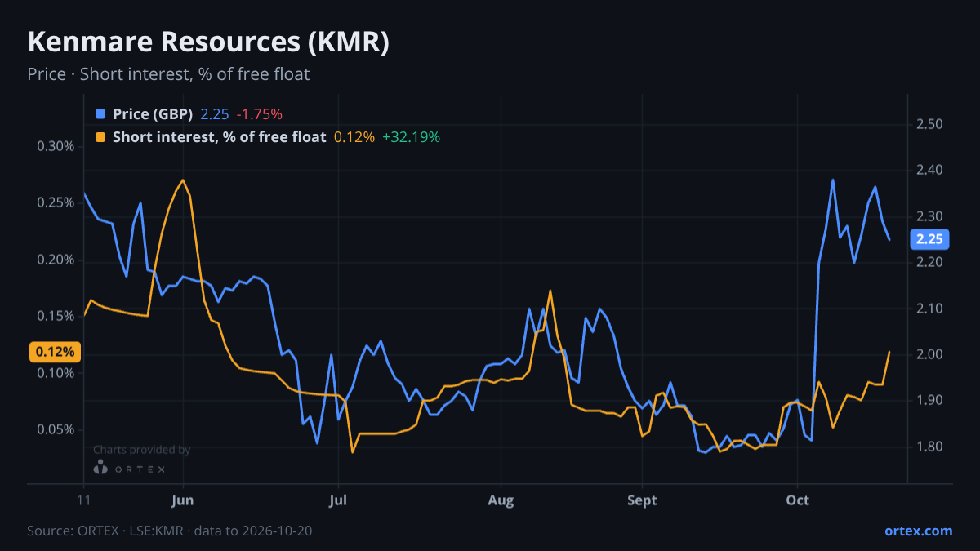Click the 1.90 right axis label
The height and width of the screenshot is (551, 980).
point(930,401)
